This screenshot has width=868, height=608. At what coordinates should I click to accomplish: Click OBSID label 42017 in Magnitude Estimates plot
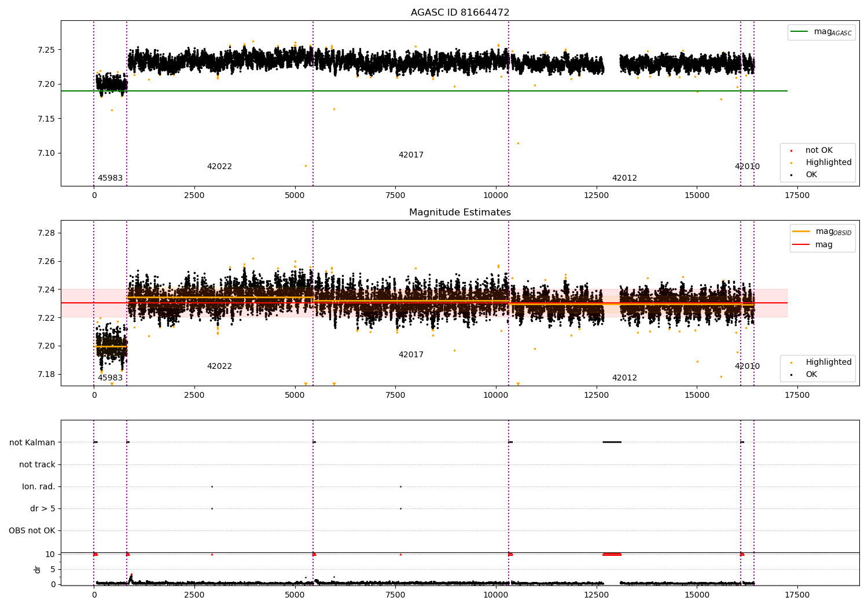411,355
